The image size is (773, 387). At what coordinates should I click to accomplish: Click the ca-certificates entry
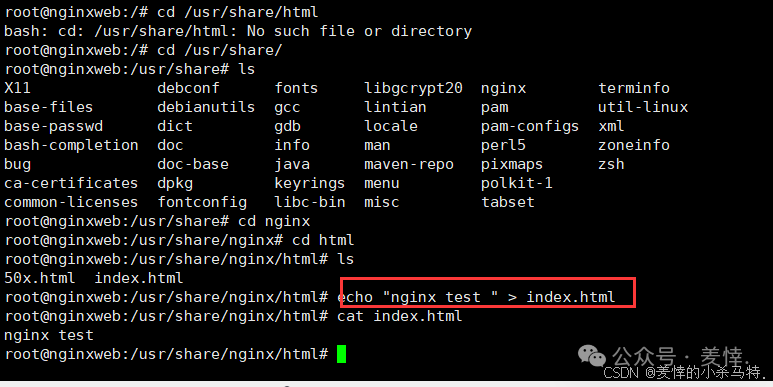[x=71, y=183]
